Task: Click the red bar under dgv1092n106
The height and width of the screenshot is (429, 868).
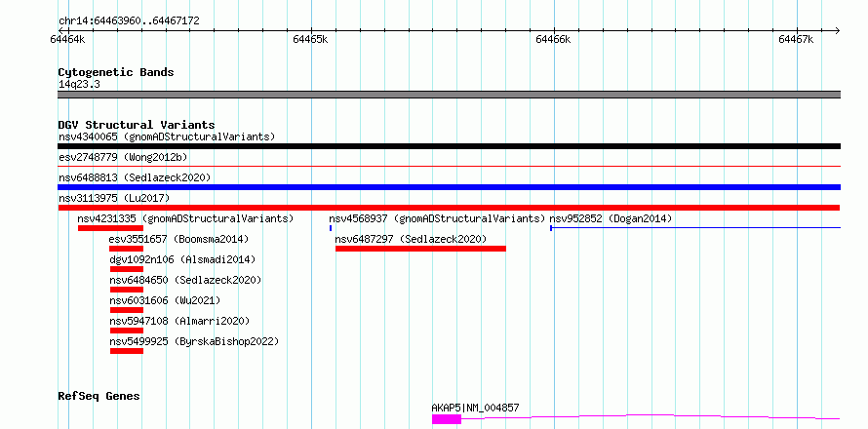Action: [127, 269]
